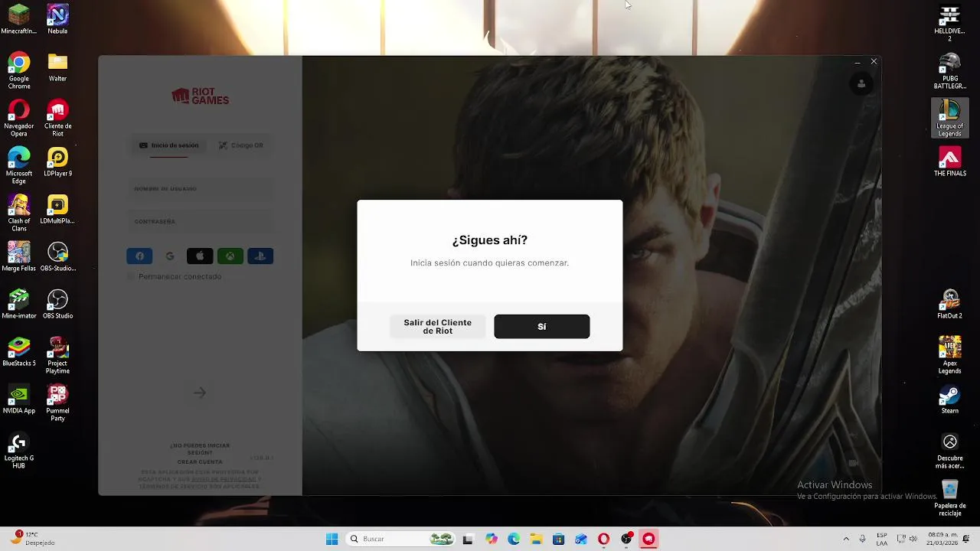Select the Navegador Opera desktop shortcut
The width and height of the screenshot is (980, 551).
coord(19,119)
